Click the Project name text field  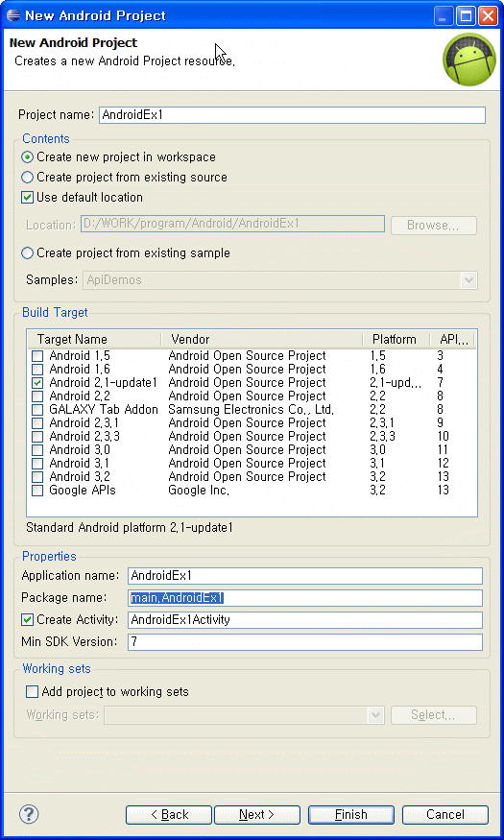pyautogui.click(x=292, y=115)
